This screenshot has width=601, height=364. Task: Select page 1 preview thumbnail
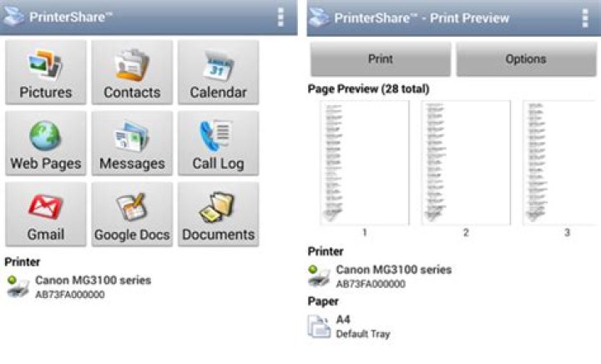365,163
